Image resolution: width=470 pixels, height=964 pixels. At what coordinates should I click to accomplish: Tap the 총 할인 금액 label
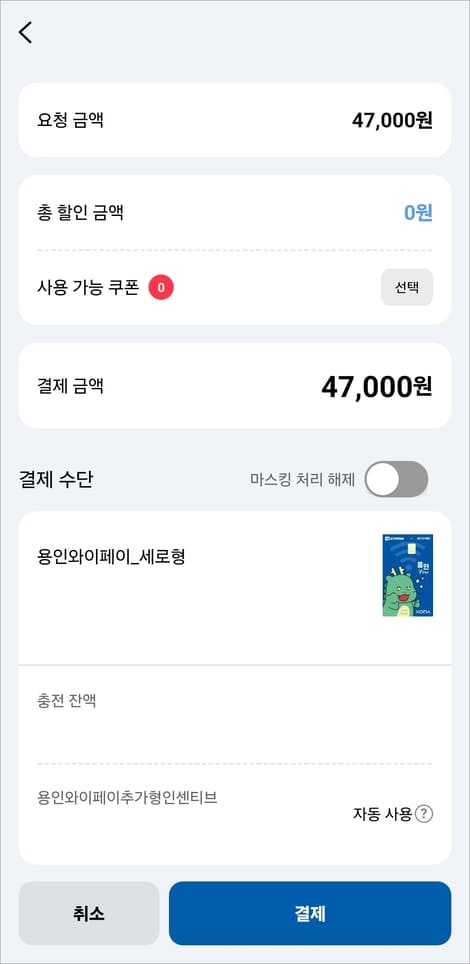point(80,213)
